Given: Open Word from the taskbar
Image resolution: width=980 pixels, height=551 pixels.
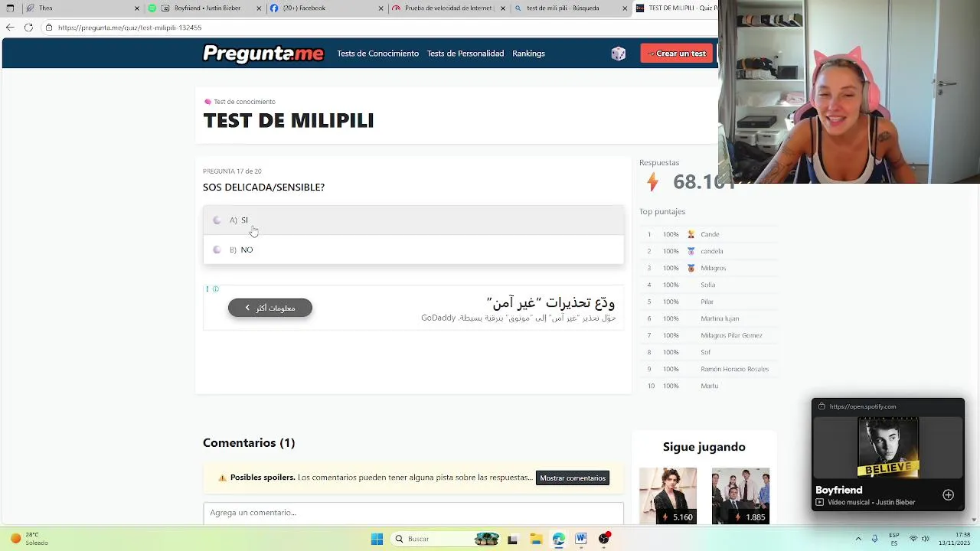Looking at the screenshot, I should coord(581,539).
